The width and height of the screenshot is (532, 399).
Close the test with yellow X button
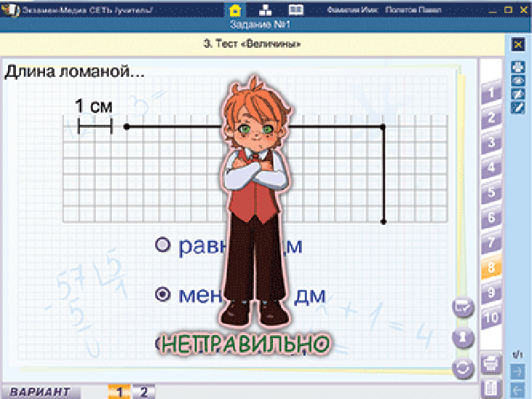point(518,44)
